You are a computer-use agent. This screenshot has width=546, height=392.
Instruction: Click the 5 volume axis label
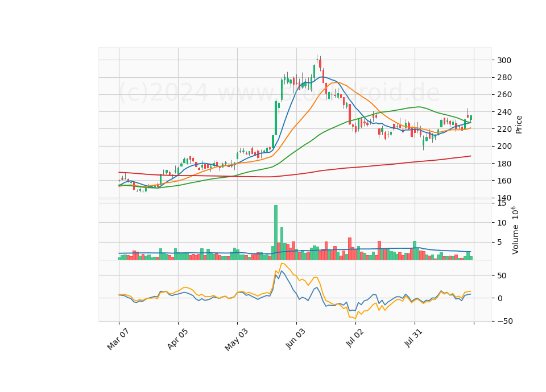tap(500, 242)
